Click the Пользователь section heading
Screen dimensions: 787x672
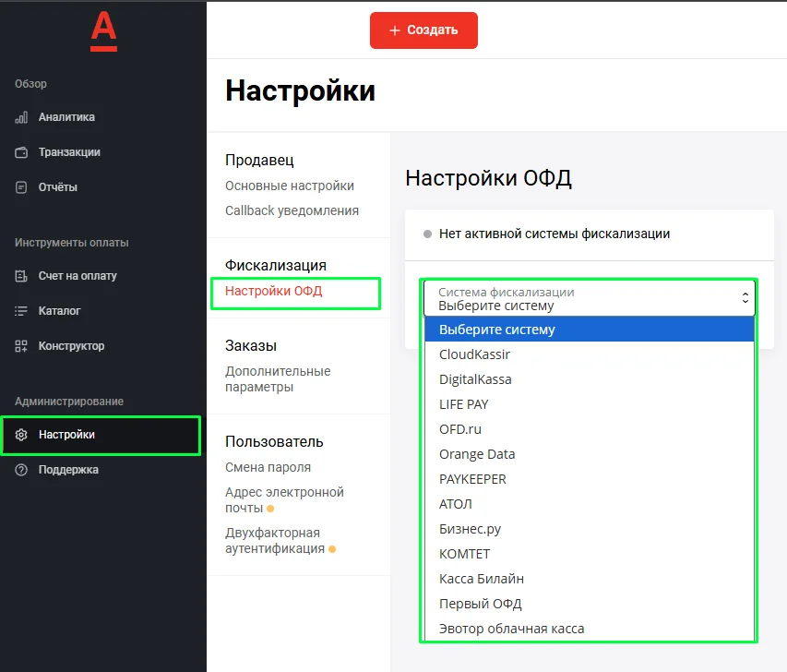click(274, 441)
